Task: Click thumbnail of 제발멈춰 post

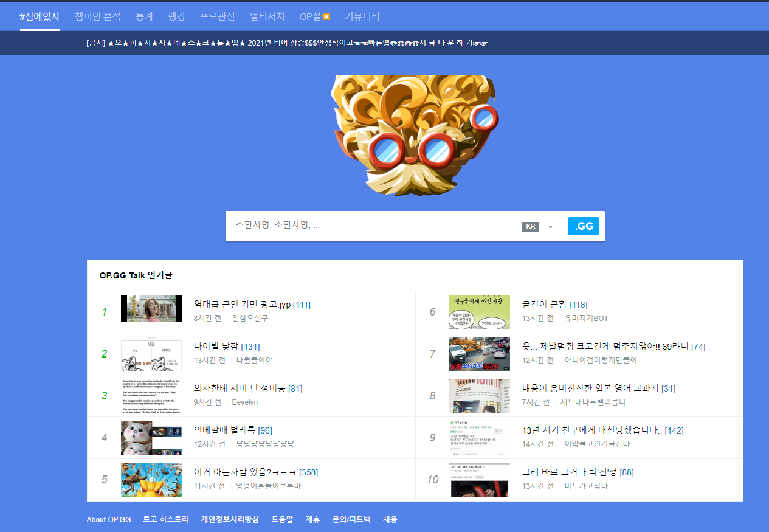Action: [x=480, y=353]
